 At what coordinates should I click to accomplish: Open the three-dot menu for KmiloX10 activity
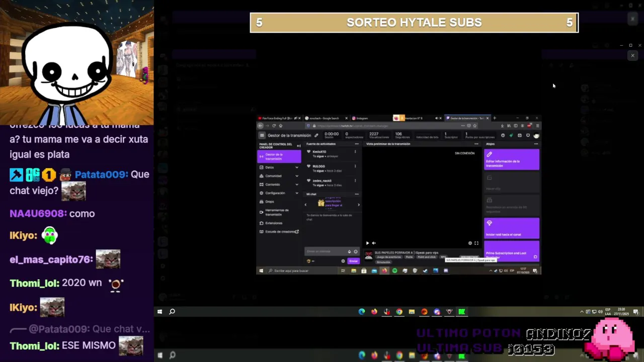355,152
